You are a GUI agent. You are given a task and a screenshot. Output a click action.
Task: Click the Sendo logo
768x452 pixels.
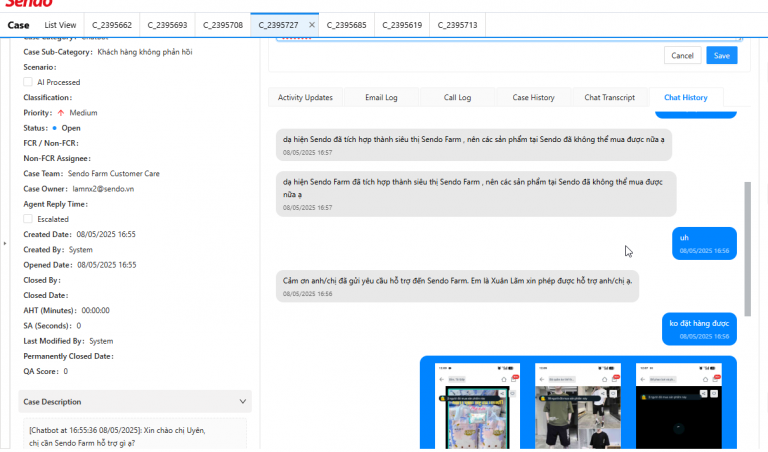28,3
